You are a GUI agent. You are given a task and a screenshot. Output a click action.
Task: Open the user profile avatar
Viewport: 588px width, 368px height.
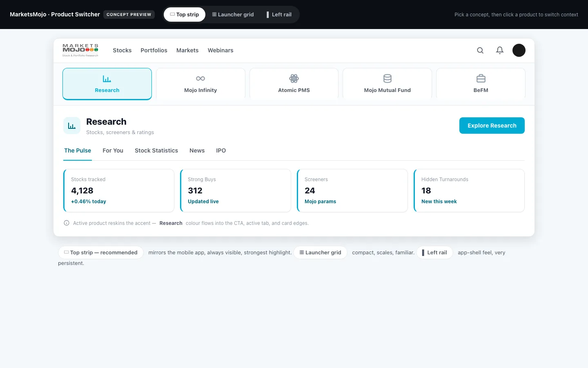click(x=519, y=50)
